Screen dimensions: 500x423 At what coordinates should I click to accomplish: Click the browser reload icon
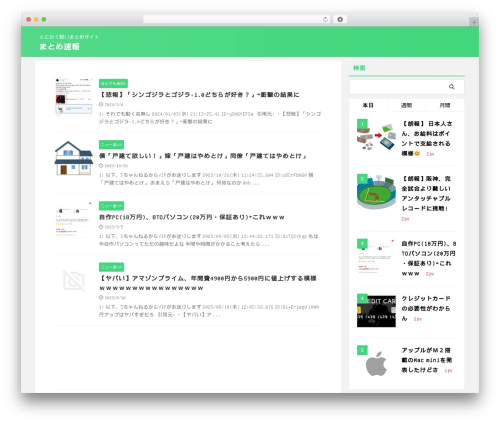tap(325, 20)
